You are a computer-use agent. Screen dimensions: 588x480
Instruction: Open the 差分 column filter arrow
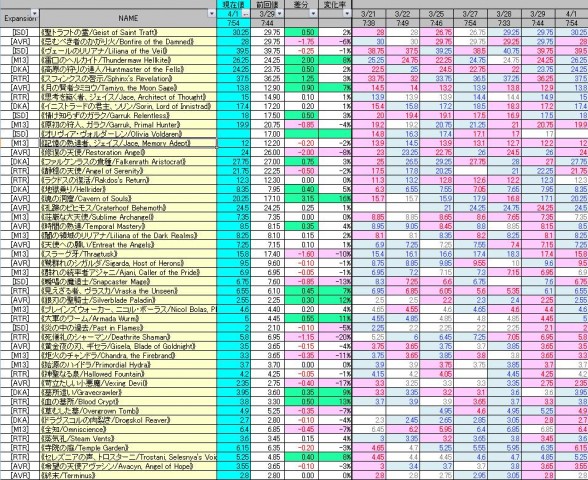pyautogui.click(x=313, y=14)
